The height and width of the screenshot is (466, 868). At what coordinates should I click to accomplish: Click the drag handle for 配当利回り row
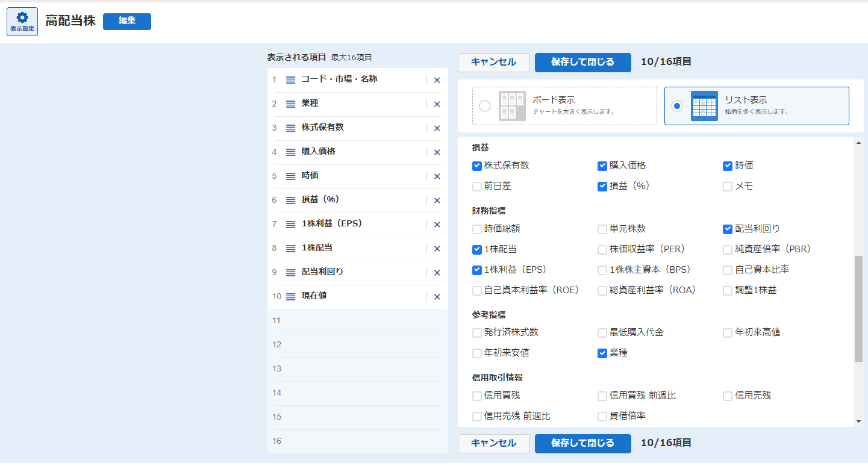(x=290, y=272)
